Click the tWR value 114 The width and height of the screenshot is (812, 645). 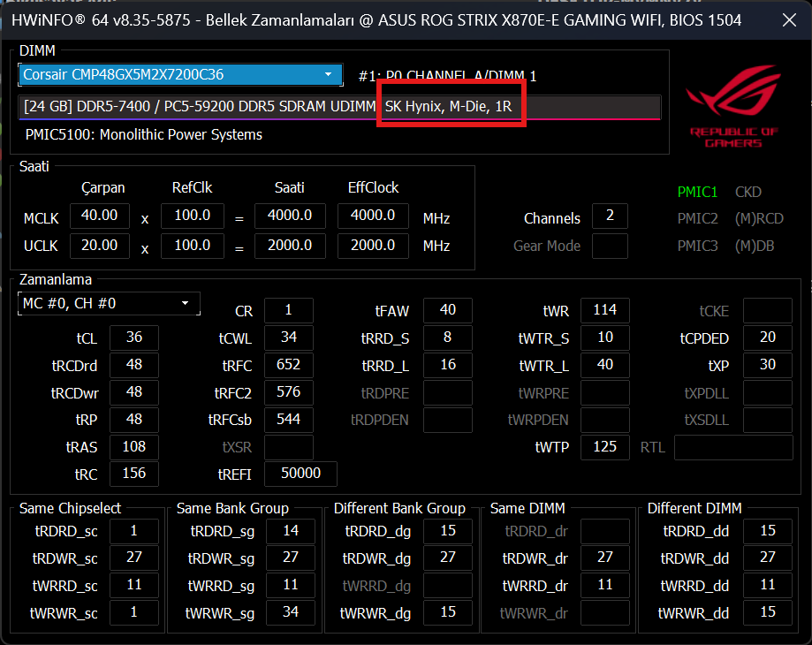tap(605, 310)
